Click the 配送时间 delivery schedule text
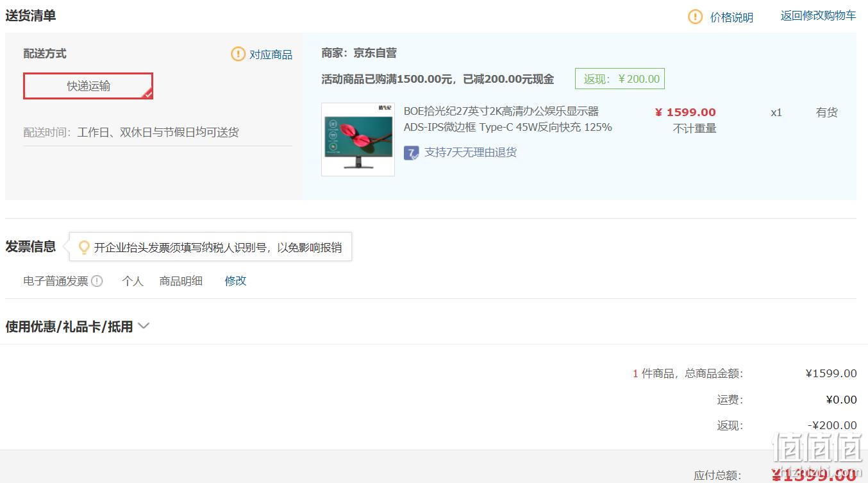Viewport: 868px width, 483px height. (x=131, y=133)
